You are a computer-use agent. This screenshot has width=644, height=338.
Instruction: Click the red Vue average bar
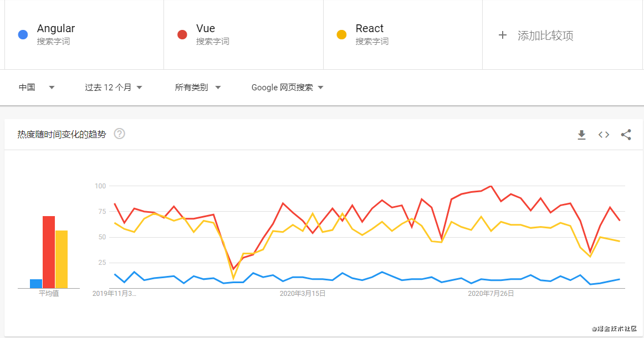[49, 252]
